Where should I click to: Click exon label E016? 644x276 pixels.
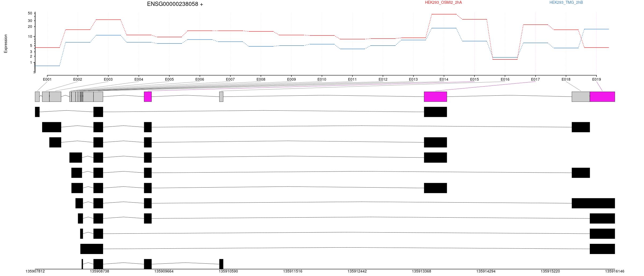coord(505,79)
